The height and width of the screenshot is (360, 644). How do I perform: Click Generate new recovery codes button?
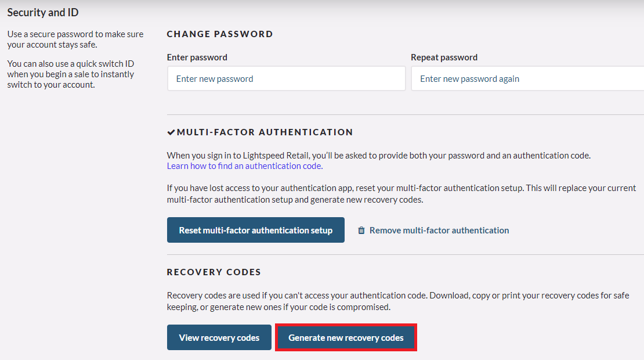(x=346, y=337)
